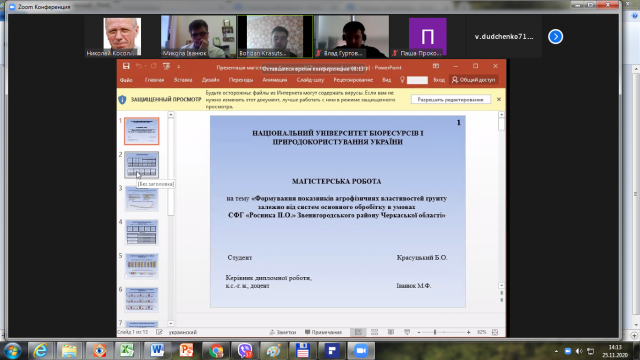This screenshot has width=640, height=360.
Task: Switch to the Дизайн ribbon tab
Action: [211, 80]
